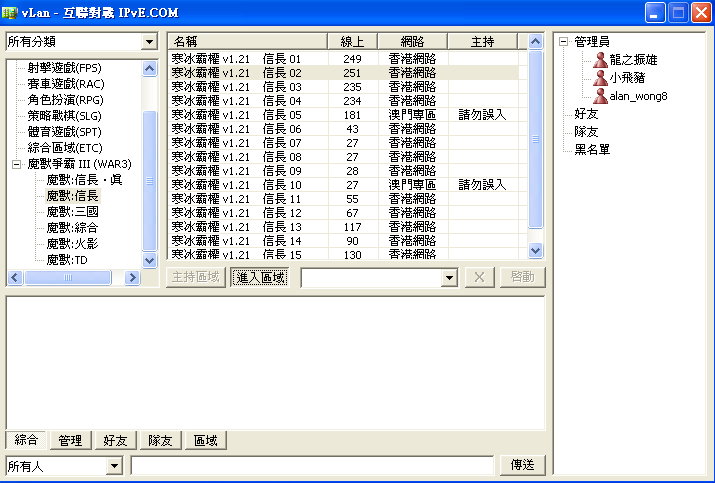This screenshot has height=483, width=715.
Task: Select 魔獸:火影 tree item
Action: pyautogui.click(x=73, y=244)
